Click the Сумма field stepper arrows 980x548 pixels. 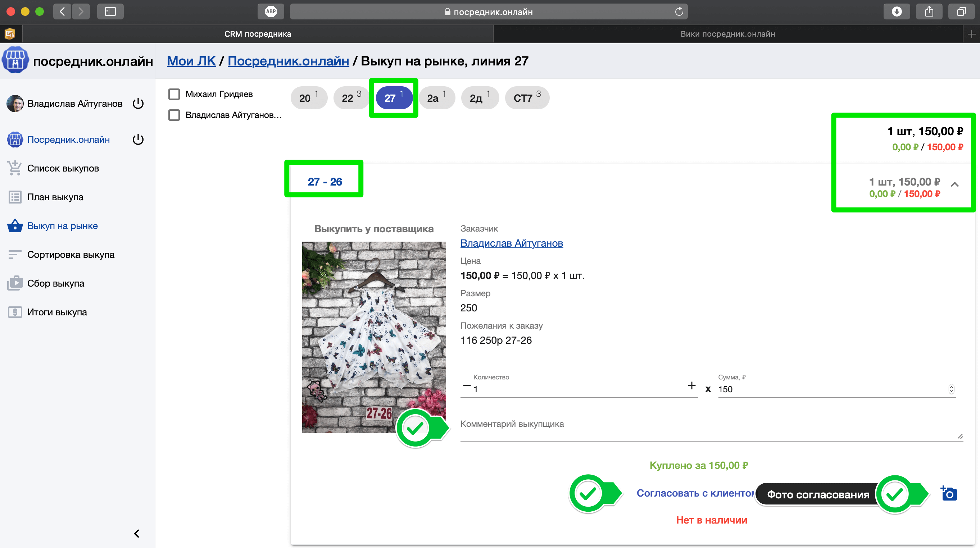tap(951, 389)
